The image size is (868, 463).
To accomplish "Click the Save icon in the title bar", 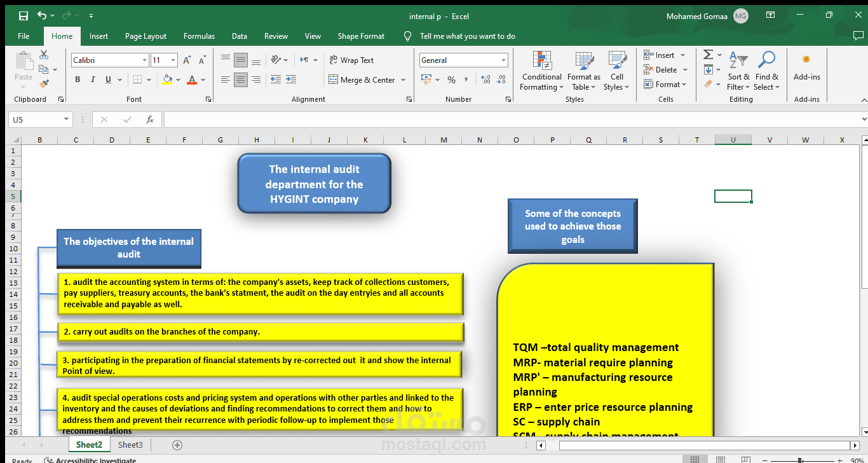I will tap(24, 16).
